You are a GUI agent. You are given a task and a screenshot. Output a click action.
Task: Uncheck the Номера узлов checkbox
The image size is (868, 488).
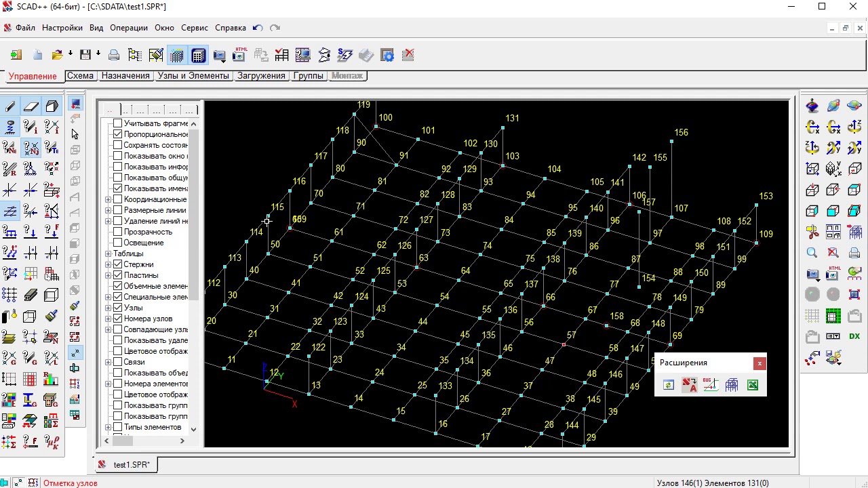[x=118, y=319]
